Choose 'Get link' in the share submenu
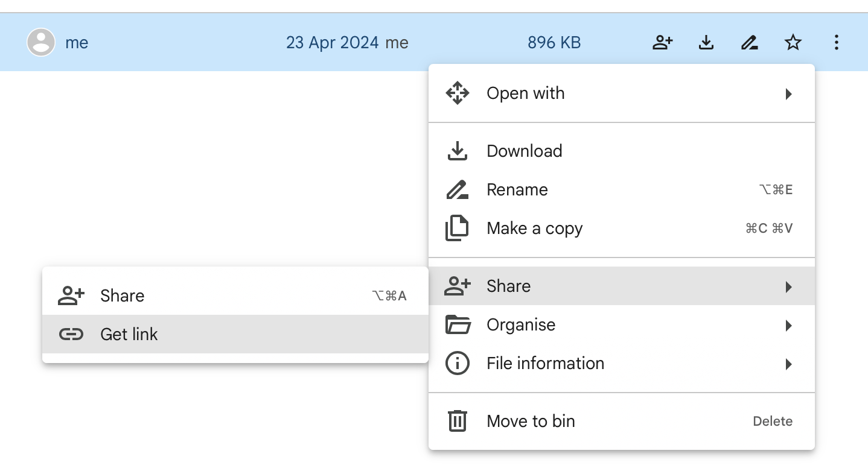Viewport: 868px width, 474px height. (x=235, y=334)
